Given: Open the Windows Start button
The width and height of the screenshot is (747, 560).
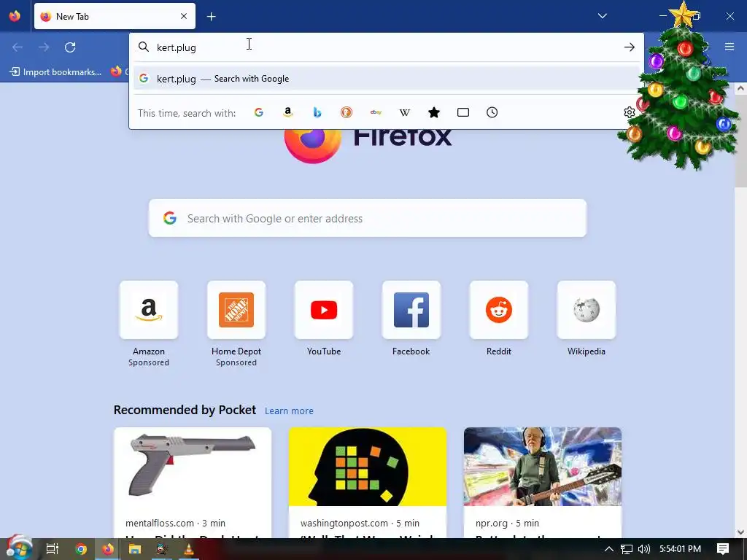Looking at the screenshot, I should 18,548.
